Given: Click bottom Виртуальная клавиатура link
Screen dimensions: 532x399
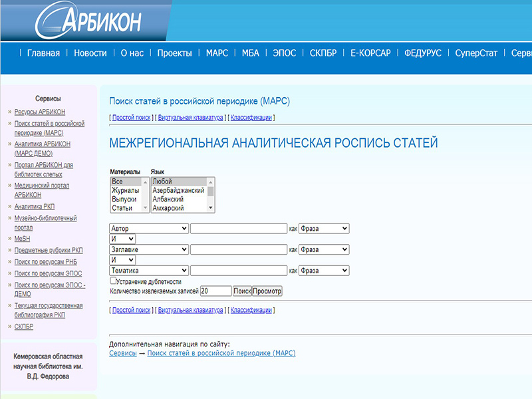Looking at the screenshot, I should 190,310.
